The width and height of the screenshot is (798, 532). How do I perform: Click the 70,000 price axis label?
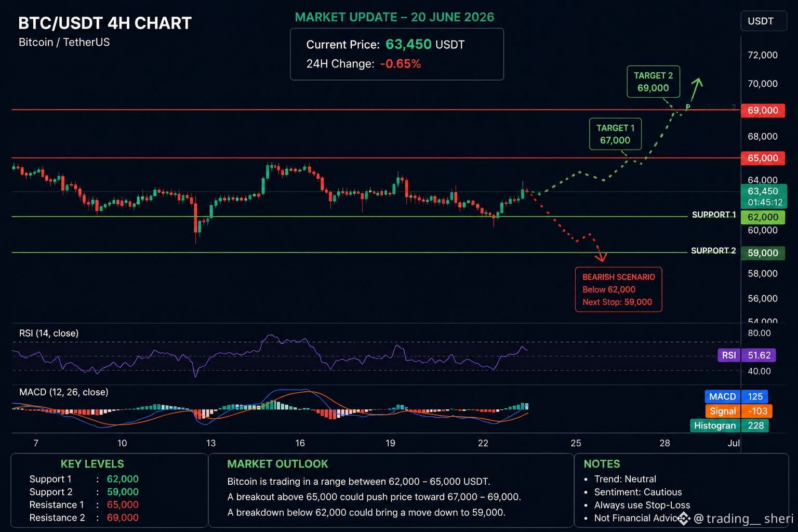[763, 84]
